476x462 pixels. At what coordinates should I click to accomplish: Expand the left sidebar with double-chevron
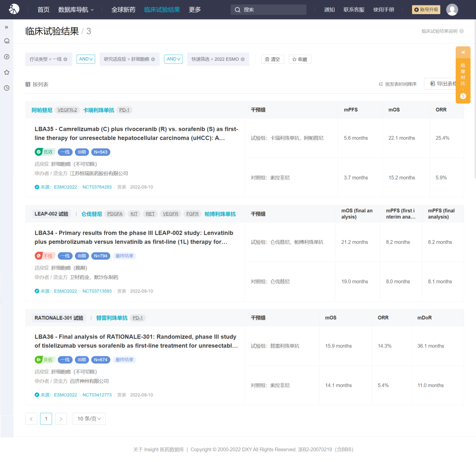pos(6,27)
